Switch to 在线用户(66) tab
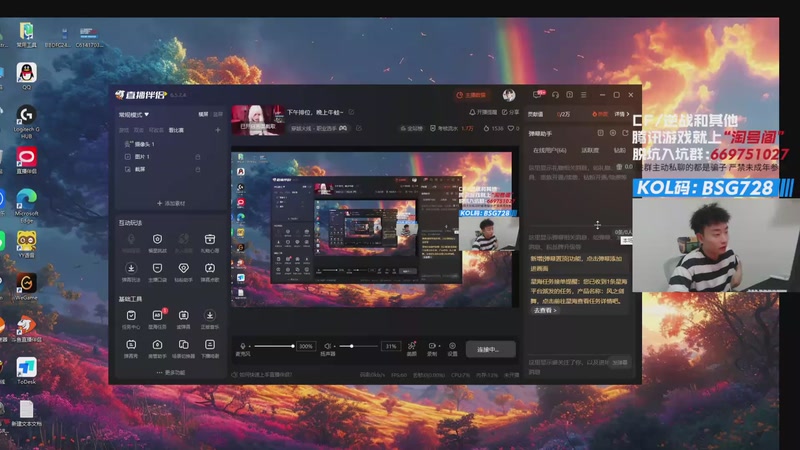The width and height of the screenshot is (800, 450). pos(549,151)
